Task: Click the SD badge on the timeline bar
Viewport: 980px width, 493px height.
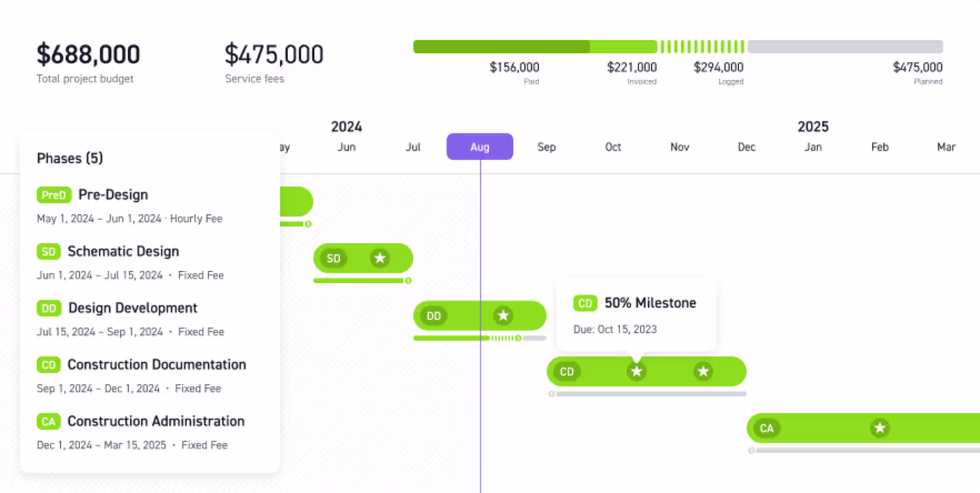Action: (x=334, y=259)
